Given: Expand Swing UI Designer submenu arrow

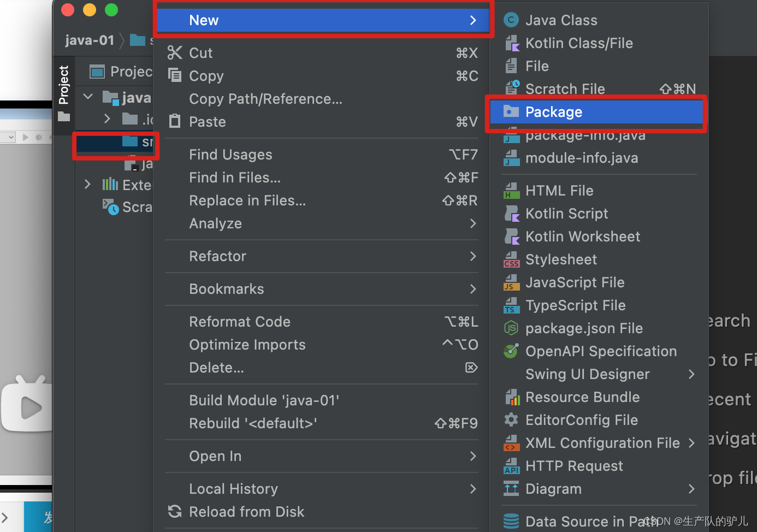Looking at the screenshot, I should coord(691,374).
